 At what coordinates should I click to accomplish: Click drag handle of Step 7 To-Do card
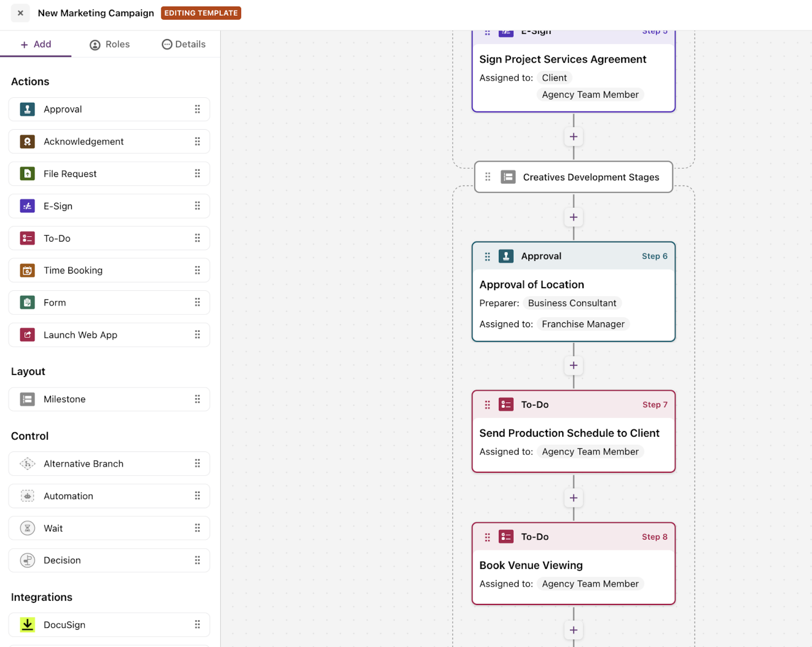487,405
